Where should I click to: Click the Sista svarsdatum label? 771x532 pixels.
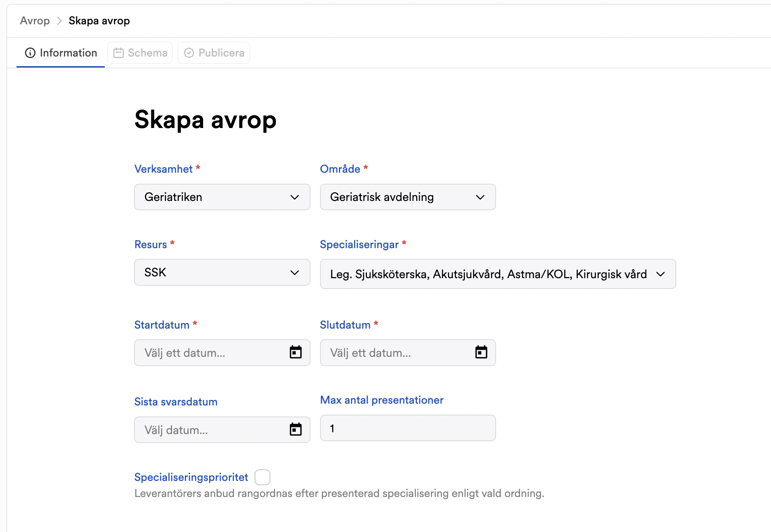176,402
